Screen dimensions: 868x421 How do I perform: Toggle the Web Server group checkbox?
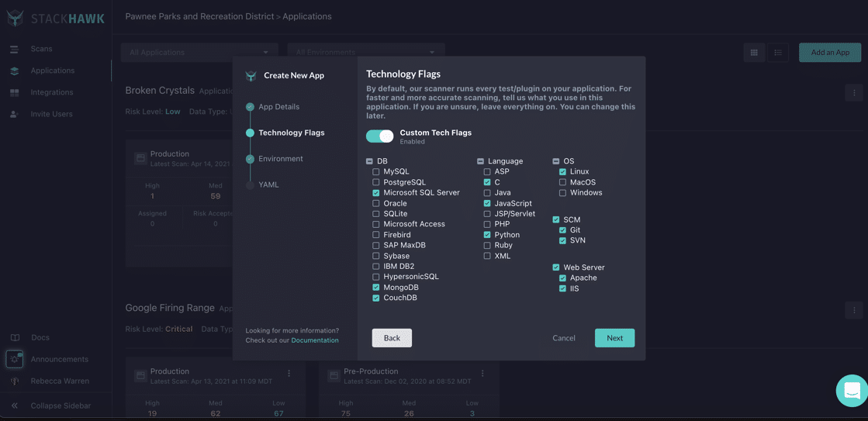556,267
